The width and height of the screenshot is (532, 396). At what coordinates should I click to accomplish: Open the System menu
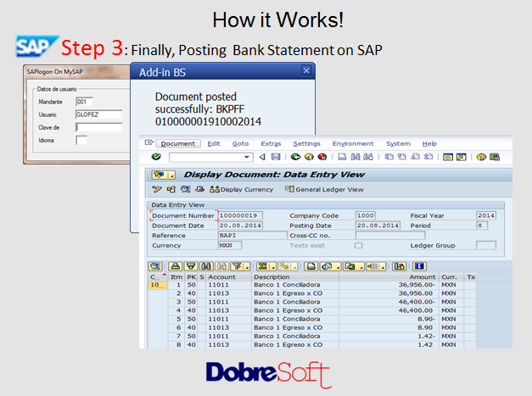coord(398,144)
